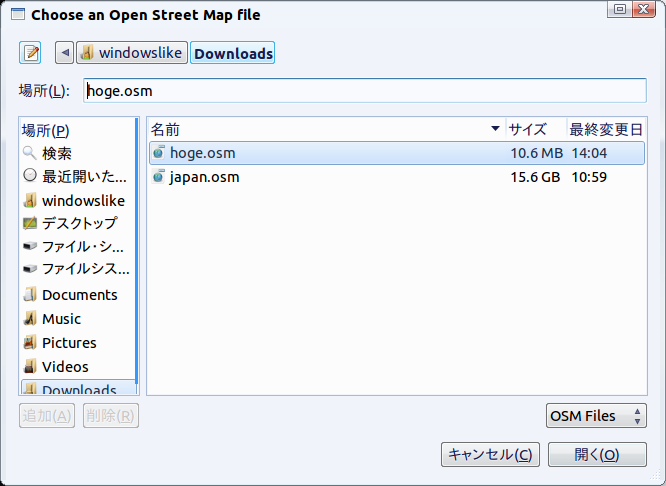The height and width of the screenshot is (486, 666).
Task: Click the hoge.osm file icon
Action: coord(158,153)
